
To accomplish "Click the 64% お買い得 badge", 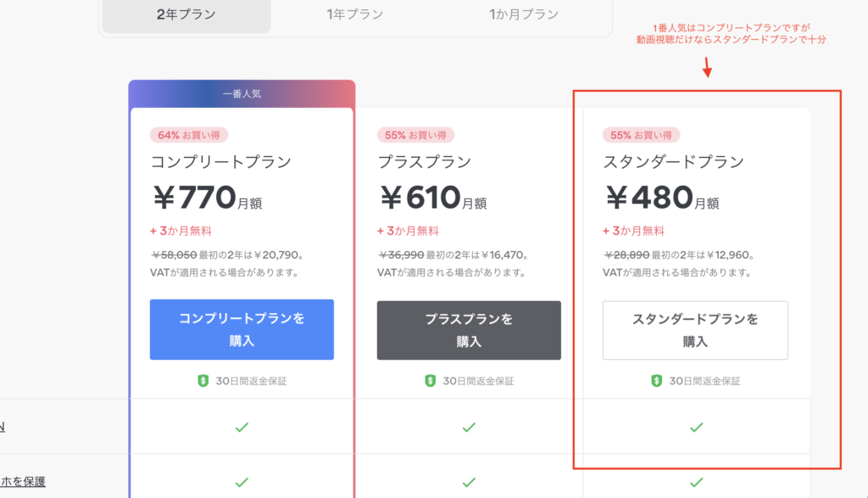I will pyautogui.click(x=189, y=135).
